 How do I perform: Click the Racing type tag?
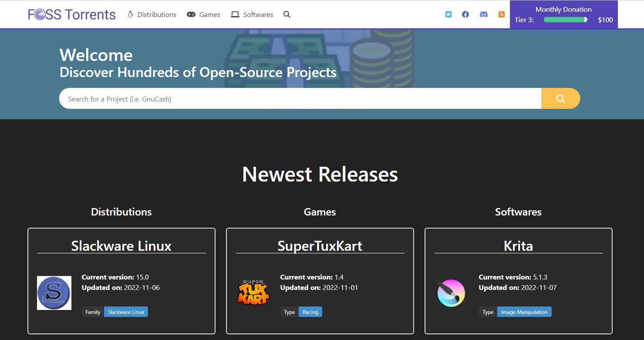(310, 312)
